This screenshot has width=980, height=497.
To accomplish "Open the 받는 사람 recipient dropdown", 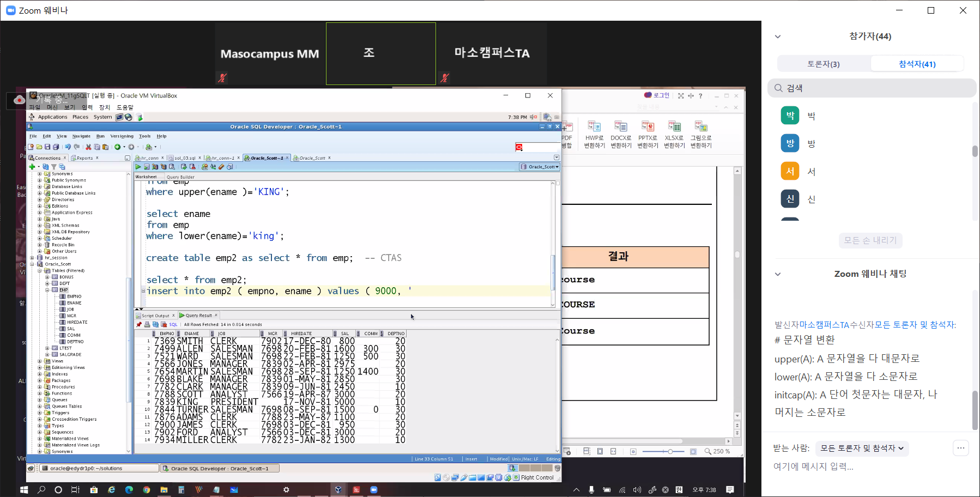I will (x=862, y=448).
